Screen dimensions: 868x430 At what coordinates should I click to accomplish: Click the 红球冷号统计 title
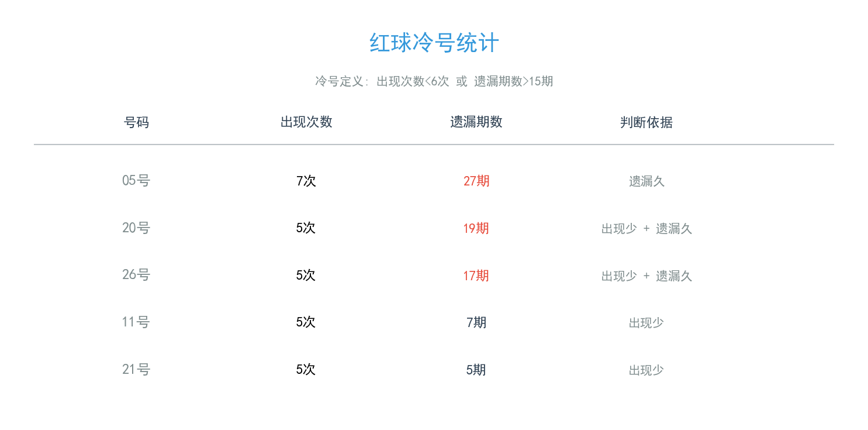click(x=434, y=43)
